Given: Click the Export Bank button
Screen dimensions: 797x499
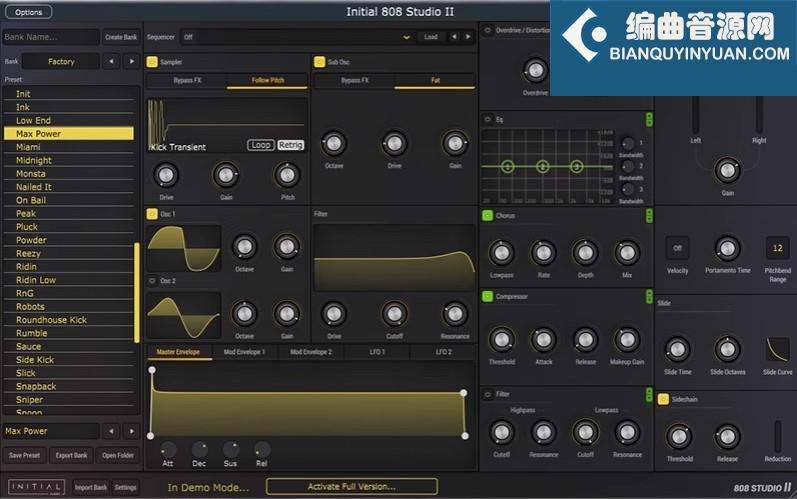Looking at the screenshot, I should [x=71, y=455].
